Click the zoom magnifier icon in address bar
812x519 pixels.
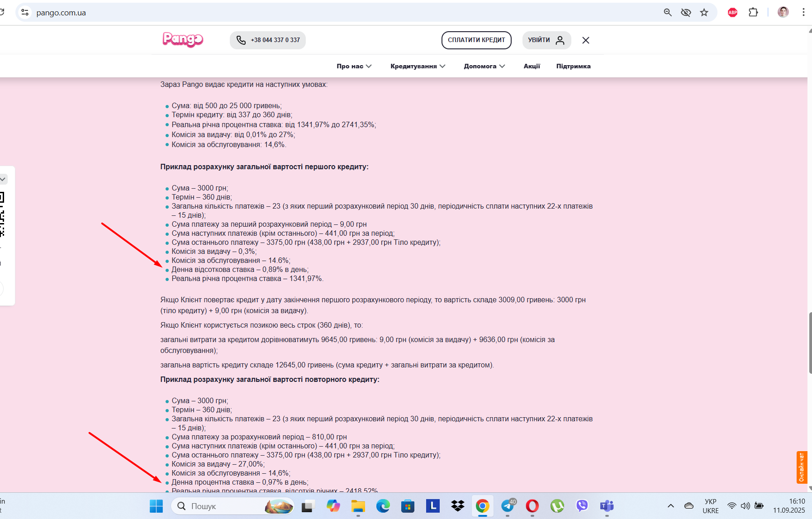click(668, 13)
